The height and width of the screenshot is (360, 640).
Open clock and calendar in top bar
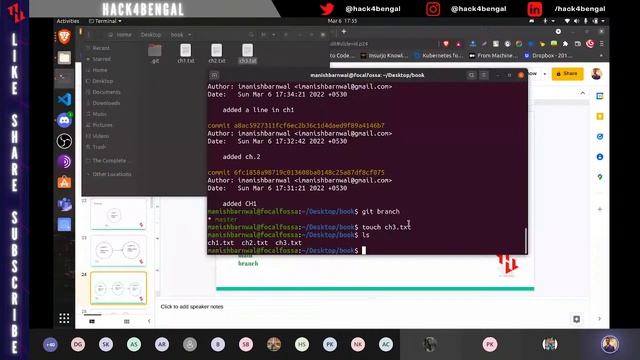pyautogui.click(x=342, y=21)
